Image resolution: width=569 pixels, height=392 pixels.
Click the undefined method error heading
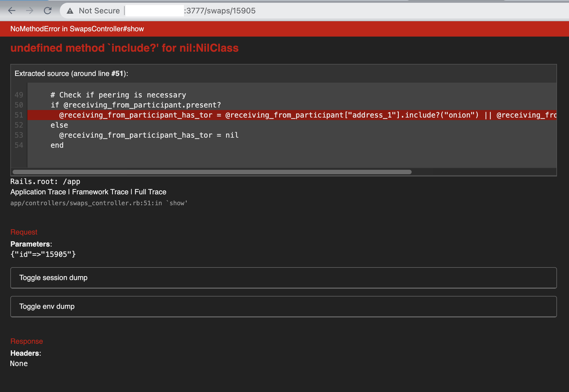124,48
